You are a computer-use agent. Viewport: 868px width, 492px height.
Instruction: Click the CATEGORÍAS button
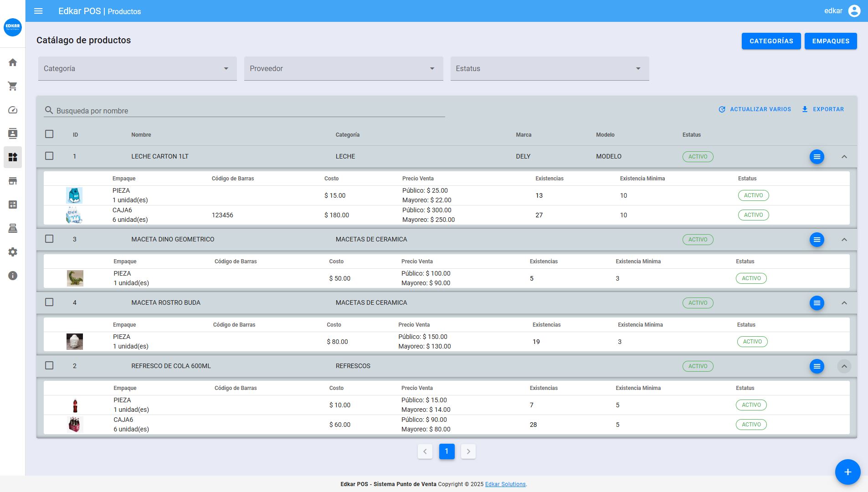771,41
